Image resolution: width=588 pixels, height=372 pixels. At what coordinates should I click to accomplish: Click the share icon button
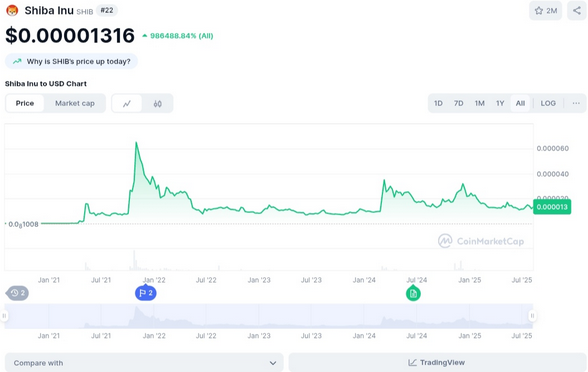[x=576, y=10]
